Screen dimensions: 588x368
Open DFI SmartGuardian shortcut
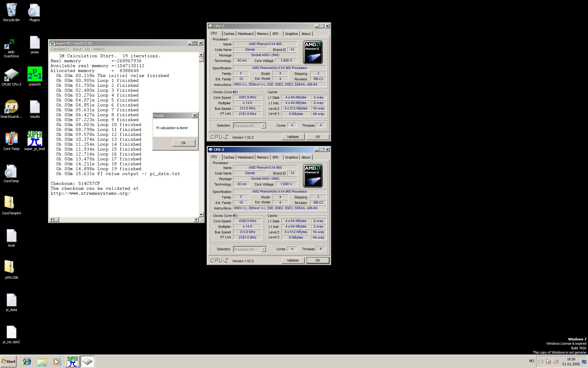11,109
